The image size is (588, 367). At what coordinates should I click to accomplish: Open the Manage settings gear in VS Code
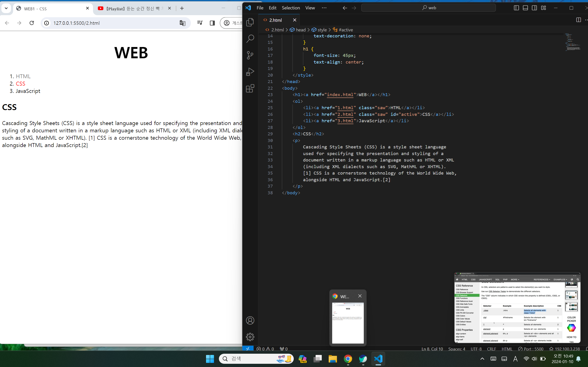(250, 337)
